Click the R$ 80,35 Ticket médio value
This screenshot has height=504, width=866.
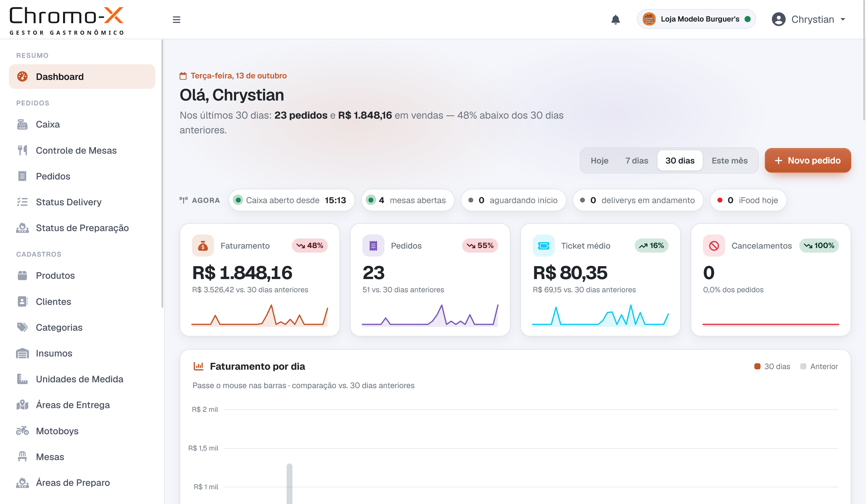[x=570, y=273]
